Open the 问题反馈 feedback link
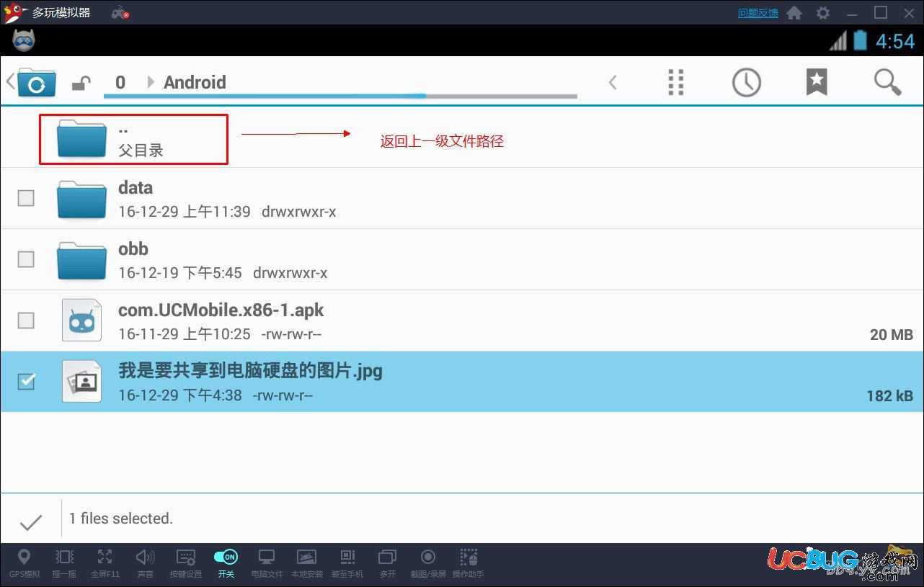 click(x=758, y=13)
